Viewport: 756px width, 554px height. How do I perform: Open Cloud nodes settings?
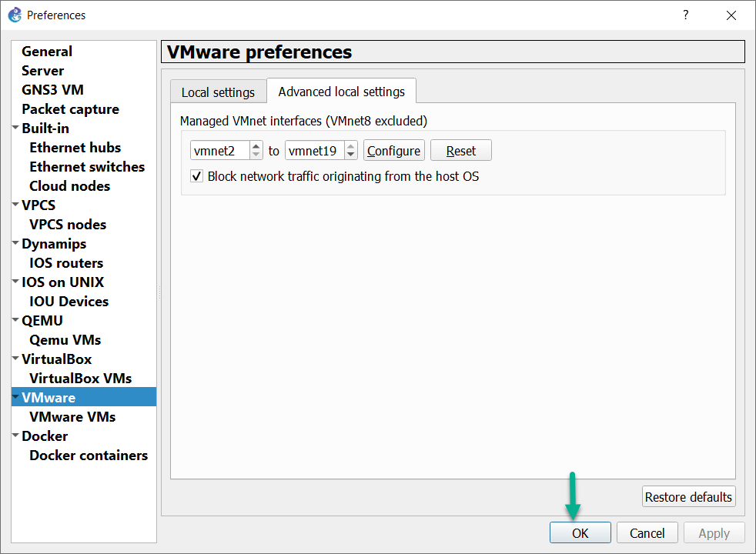click(x=70, y=186)
